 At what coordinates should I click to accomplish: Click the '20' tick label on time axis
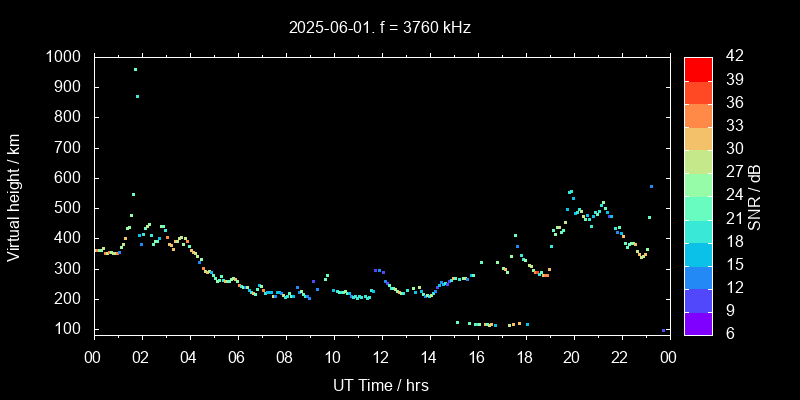(572, 358)
